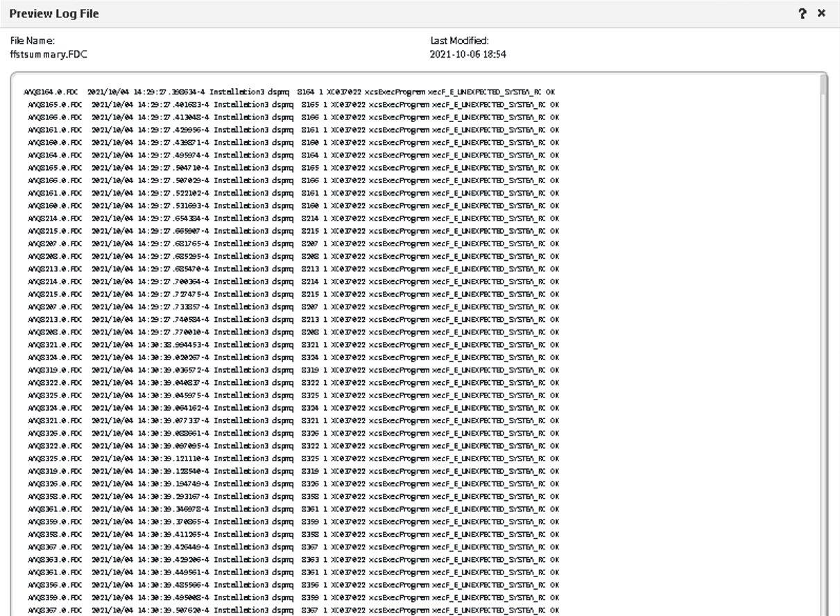This screenshot has height=616, width=840.
Task: Click the log preview vertical scrollbar
Action: (823, 343)
